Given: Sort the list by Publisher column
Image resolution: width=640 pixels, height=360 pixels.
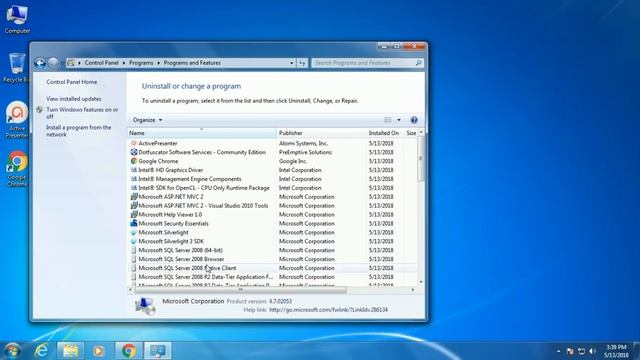Looking at the screenshot, I should click(321, 133).
